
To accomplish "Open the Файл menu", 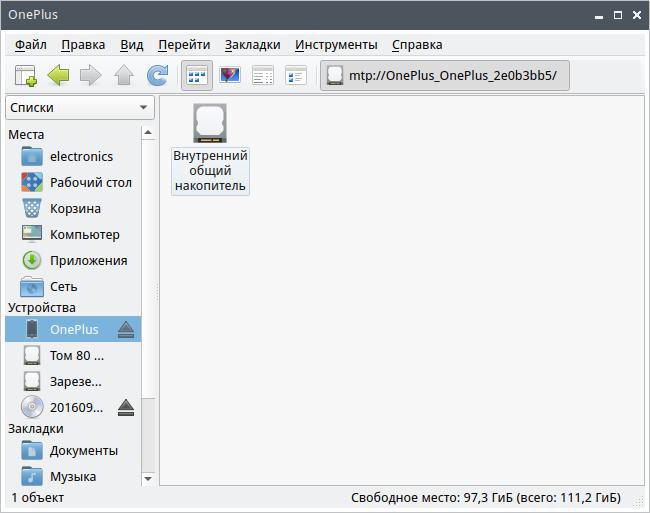I will click(x=31, y=45).
